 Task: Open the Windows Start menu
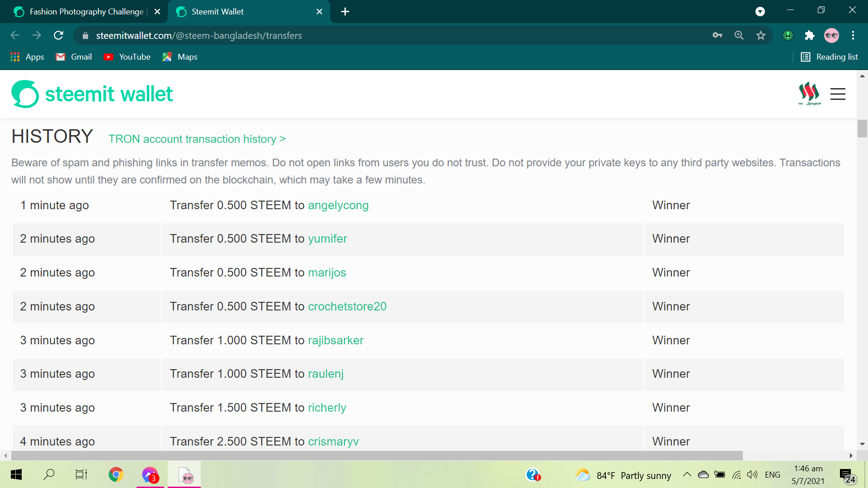pyautogui.click(x=16, y=474)
